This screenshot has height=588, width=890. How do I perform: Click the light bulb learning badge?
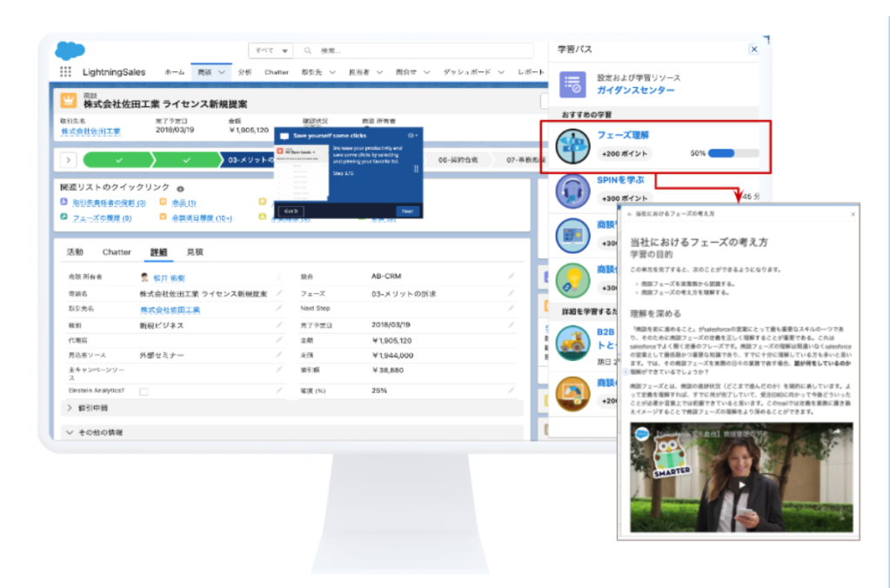[x=572, y=280]
